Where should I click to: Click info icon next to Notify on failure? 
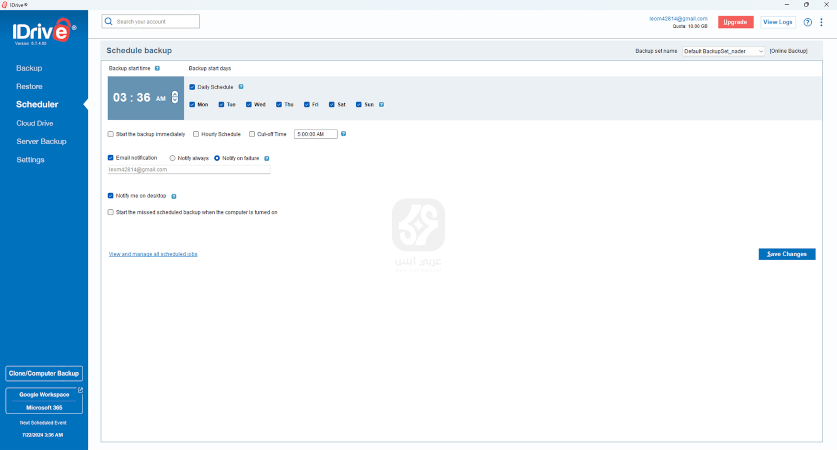[x=267, y=158]
